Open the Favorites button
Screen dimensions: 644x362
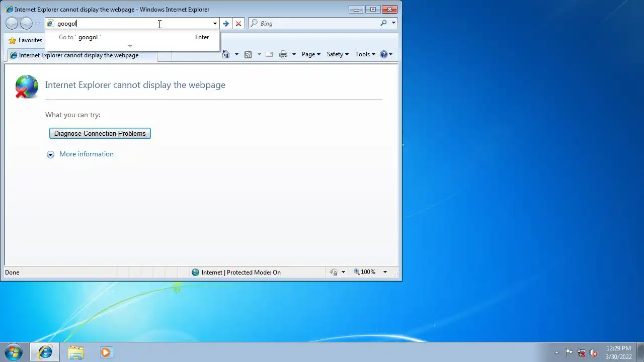click(x=25, y=40)
